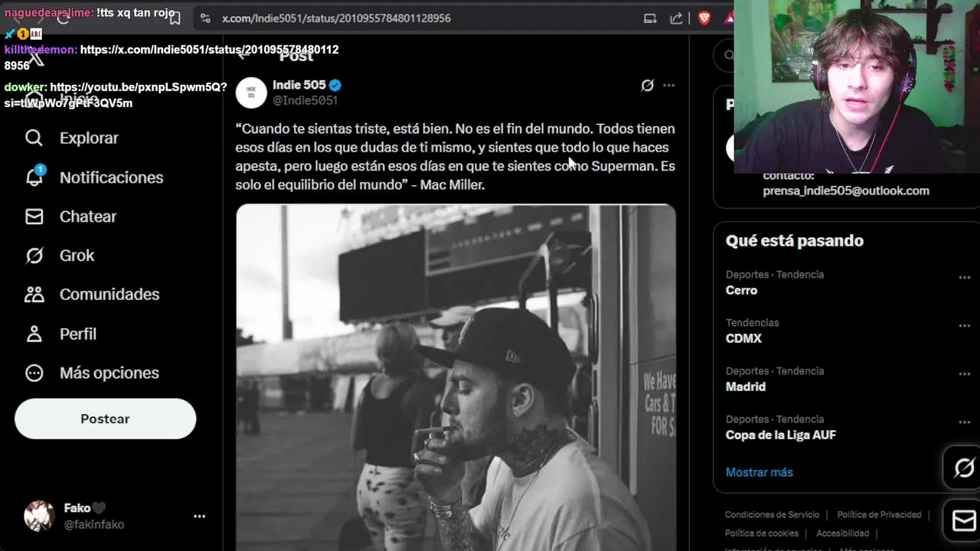This screenshot has height=551, width=980.
Task: Open floating Grok button at right edge
Action: (964, 467)
